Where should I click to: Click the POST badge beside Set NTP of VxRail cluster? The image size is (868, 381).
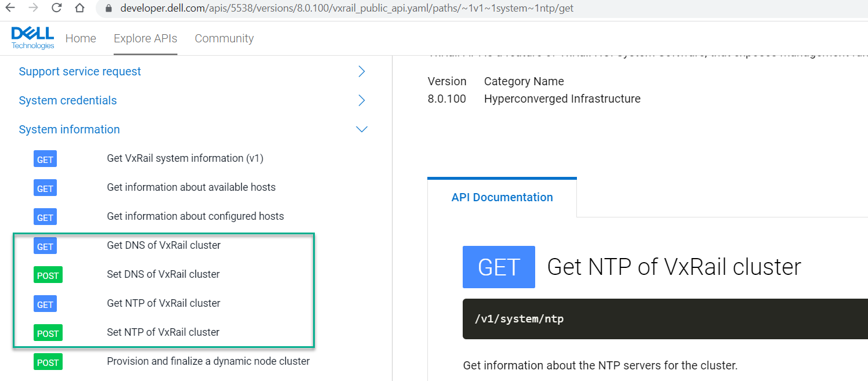pyautogui.click(x=48, y=333)
